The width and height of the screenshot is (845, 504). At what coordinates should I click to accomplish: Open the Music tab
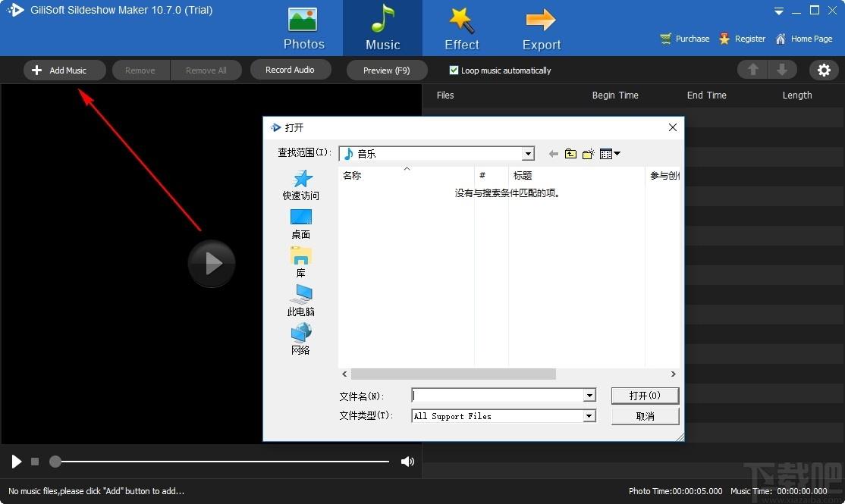tap(382, 28)
